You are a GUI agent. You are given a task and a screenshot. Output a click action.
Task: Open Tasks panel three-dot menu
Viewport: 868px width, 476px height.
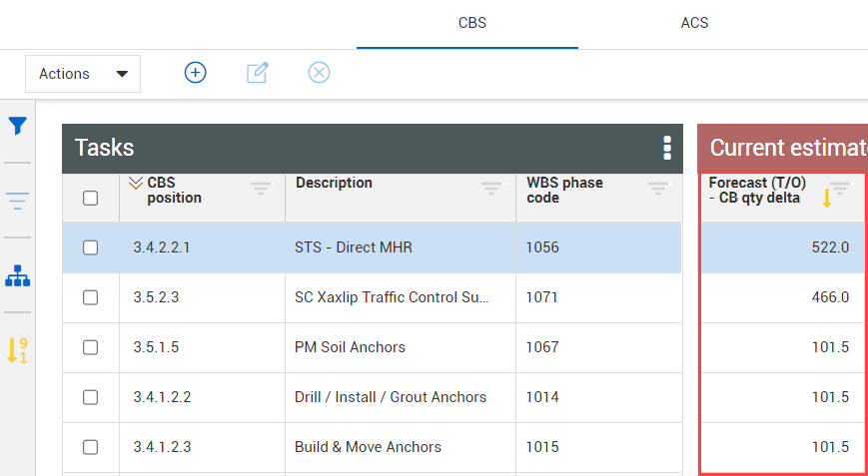[666, 149]
